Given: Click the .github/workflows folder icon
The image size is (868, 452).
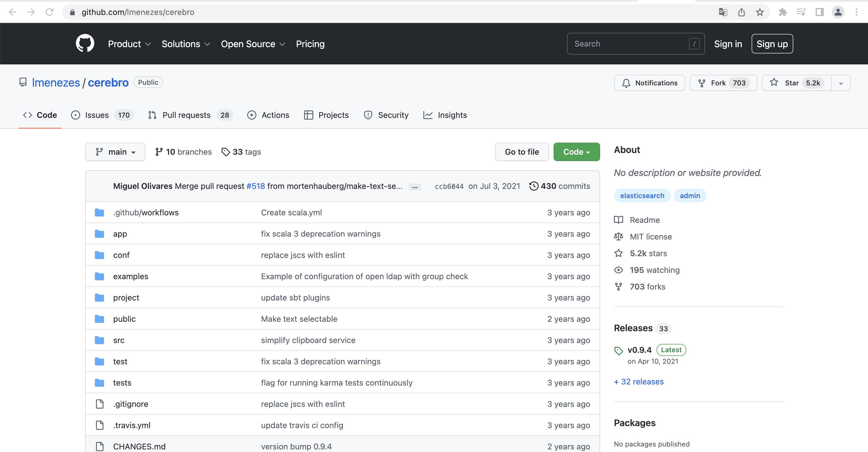Looking at the screenshot, I should click(99, 212).
